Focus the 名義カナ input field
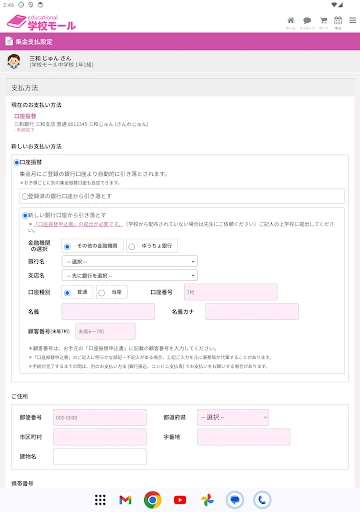Image resolution: width=360 pixels, height=512 pixels. [x=252, y=311]
